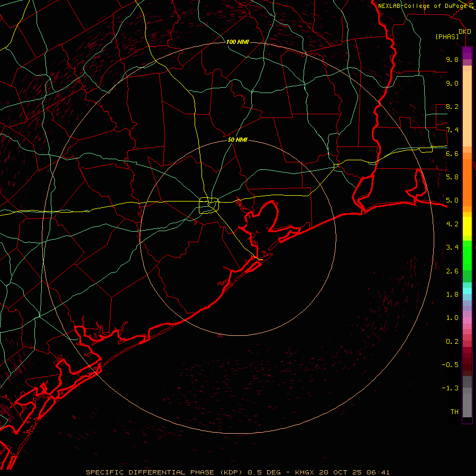
Task: Click the 1.8 scale value
Action: click(452, 295)
